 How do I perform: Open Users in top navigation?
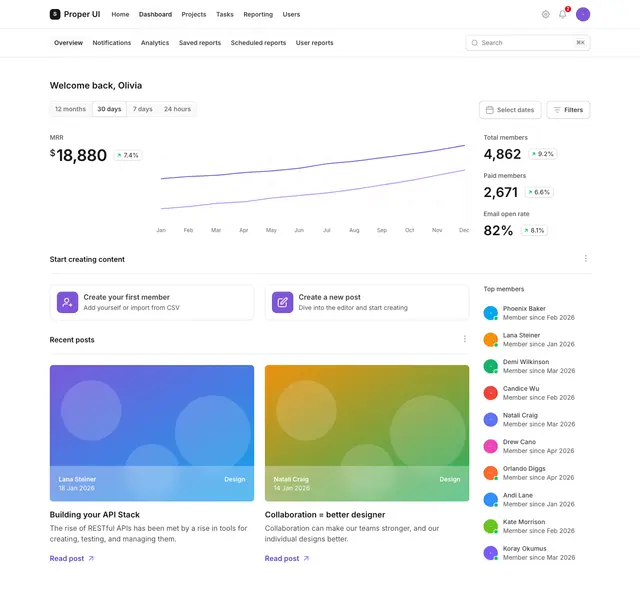point(291,14)
